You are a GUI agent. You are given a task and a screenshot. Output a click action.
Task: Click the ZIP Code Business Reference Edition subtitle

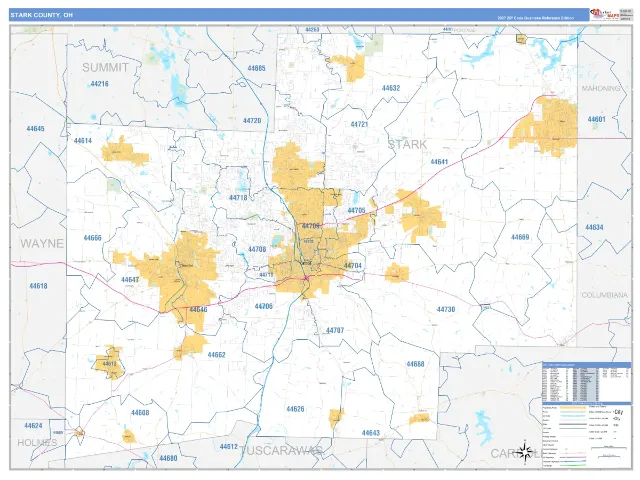pos(535,18)
